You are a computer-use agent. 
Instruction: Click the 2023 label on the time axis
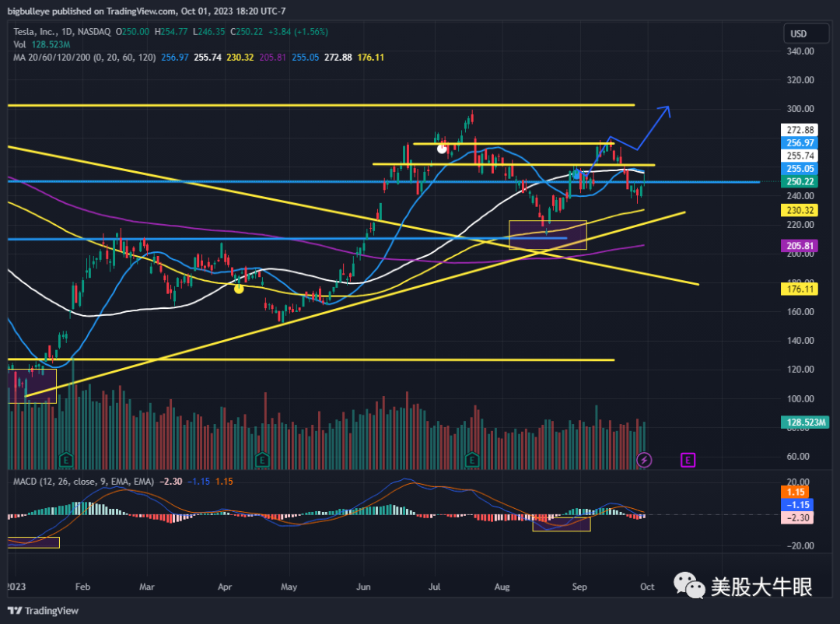coord(16,587)
